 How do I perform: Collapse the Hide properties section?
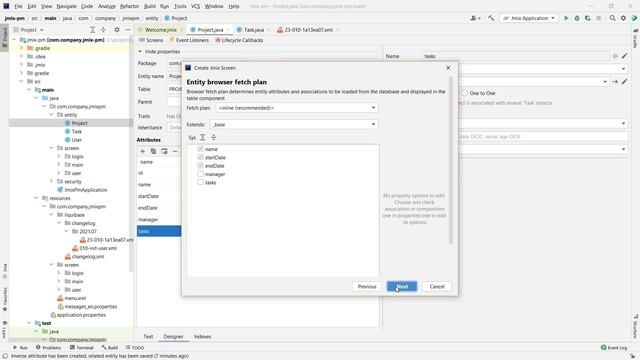140,52
